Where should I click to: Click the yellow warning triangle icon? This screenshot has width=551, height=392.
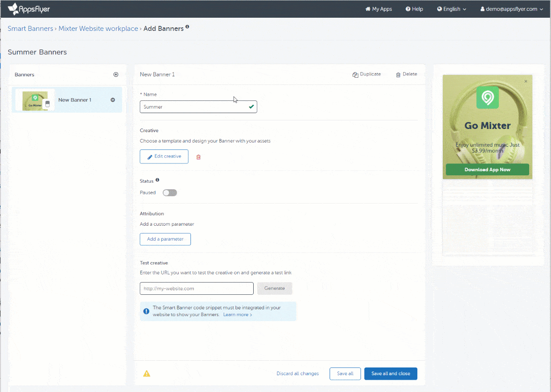tap(146, 374)
